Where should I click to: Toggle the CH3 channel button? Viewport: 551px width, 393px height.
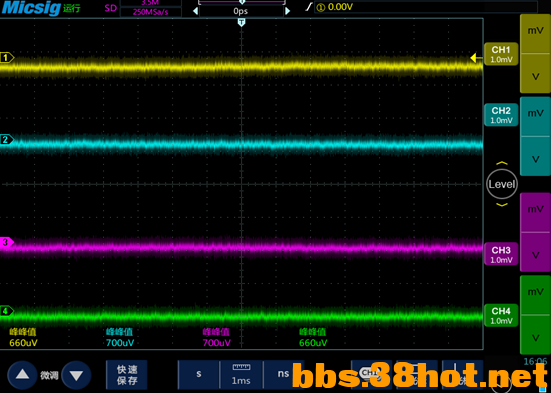tap(501, 254)
